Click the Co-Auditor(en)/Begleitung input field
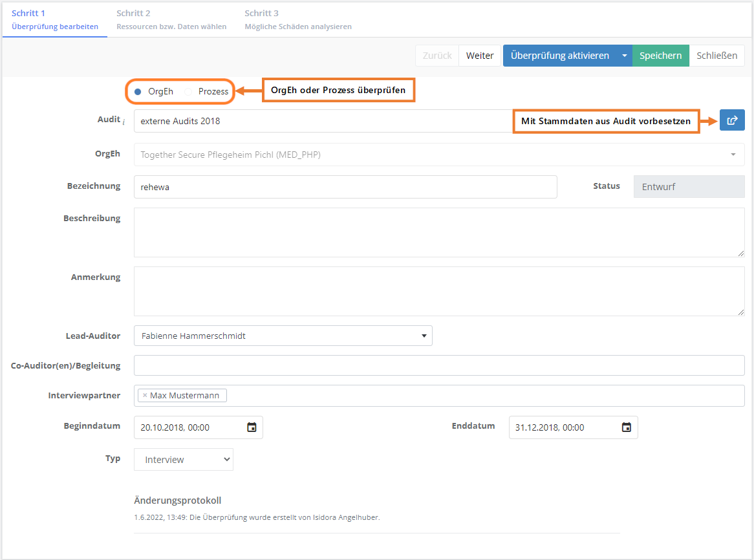Screen dimensions: 754x560 pos(438,365)
